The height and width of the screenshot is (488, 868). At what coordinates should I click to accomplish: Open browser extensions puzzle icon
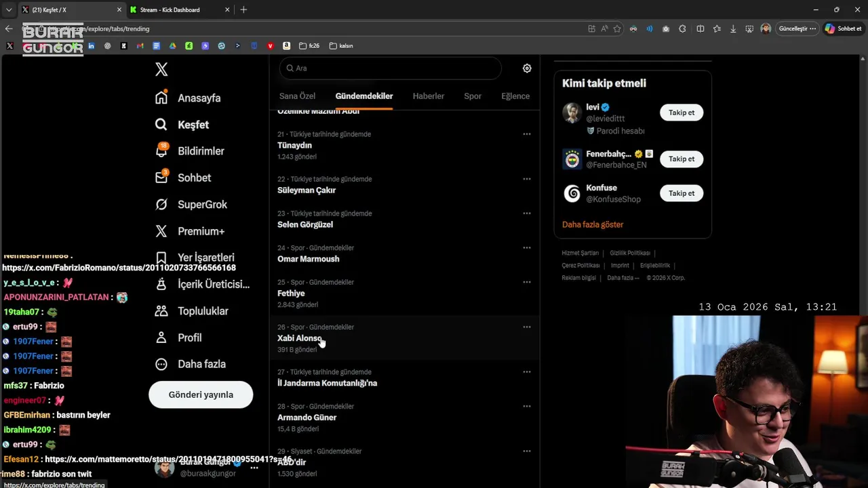tap(682, 28)
